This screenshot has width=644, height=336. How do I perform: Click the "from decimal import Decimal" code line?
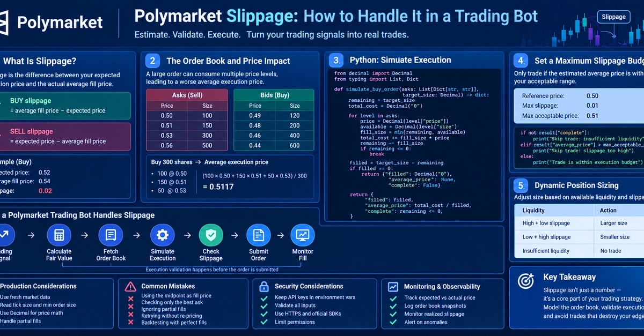click(373, 73)
